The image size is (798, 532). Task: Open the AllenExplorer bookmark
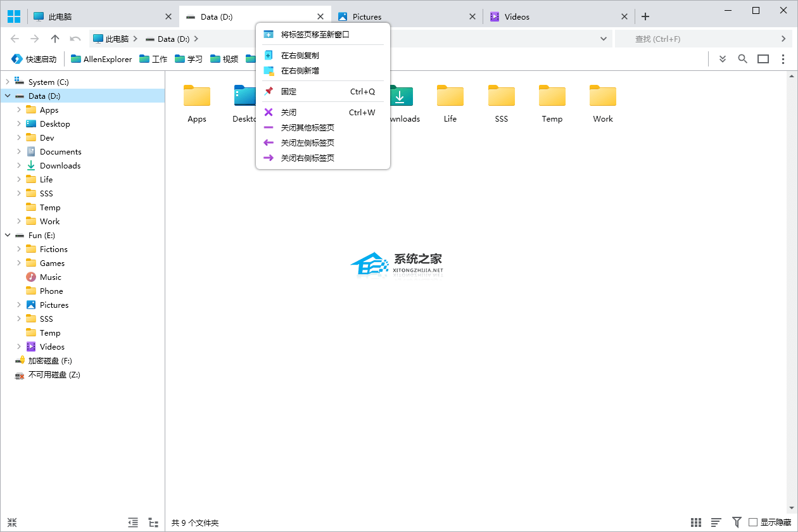(101, 59)
